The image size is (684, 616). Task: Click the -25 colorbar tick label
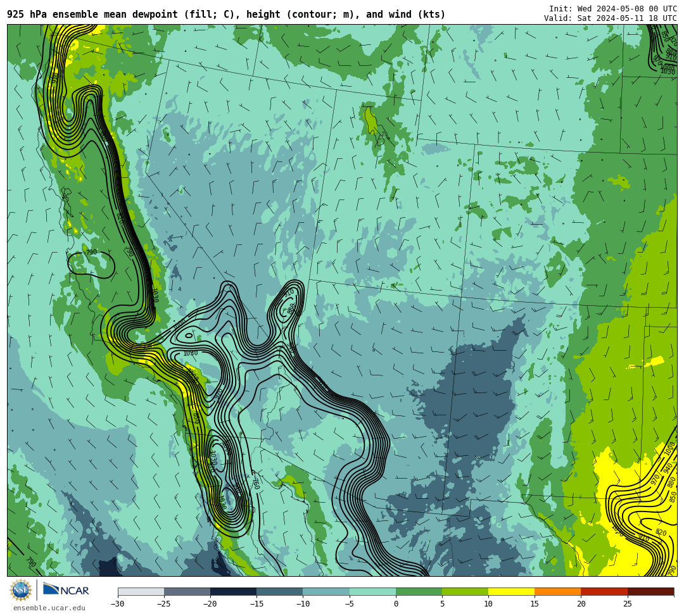click(164, 604)
